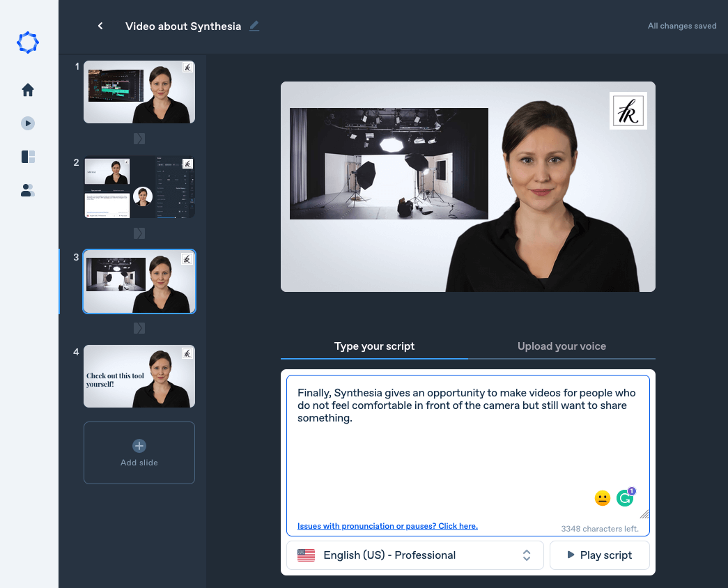Click the logo watermark on the video preview
The width and height of the screenshot is (728, 588).
click(x=628, y=110)
